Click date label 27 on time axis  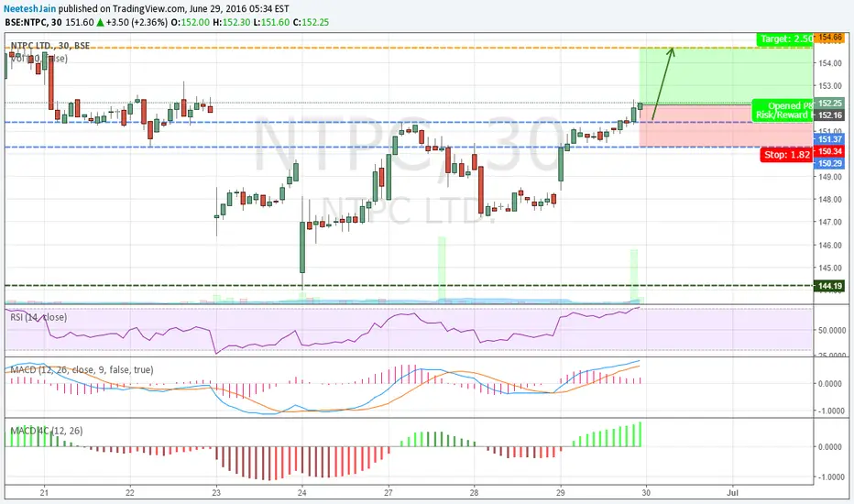(x=389, y=493)
